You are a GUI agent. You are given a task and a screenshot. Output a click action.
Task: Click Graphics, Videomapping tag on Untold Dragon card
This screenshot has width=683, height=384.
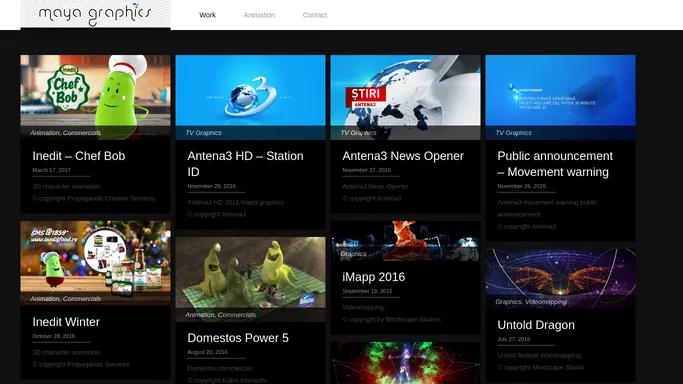531,302
